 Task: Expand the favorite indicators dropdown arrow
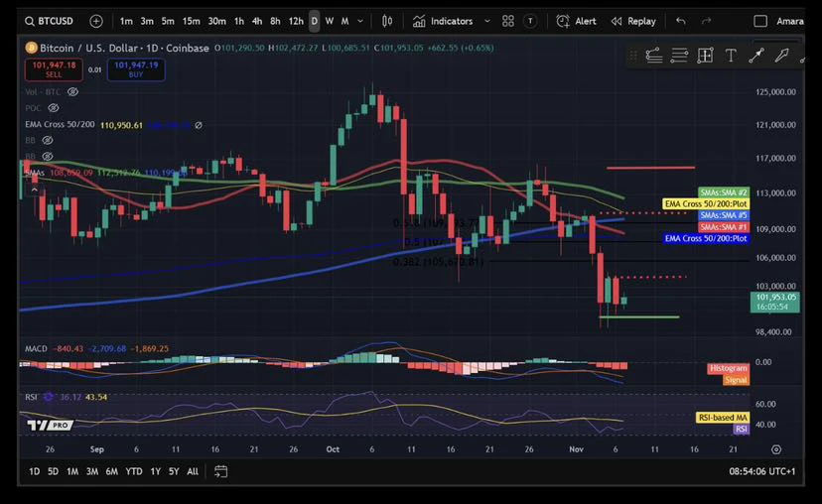487,21
